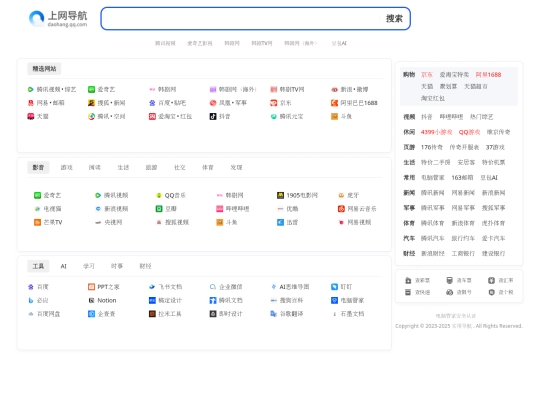Switch to the AI tab

coord(63,266)
